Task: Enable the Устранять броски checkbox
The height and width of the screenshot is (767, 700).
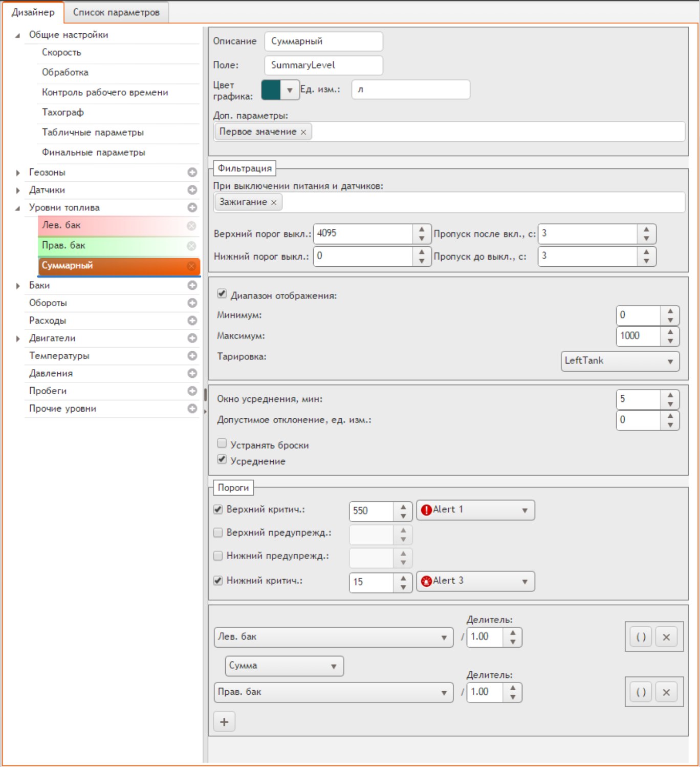Action: tap(222, 443)
